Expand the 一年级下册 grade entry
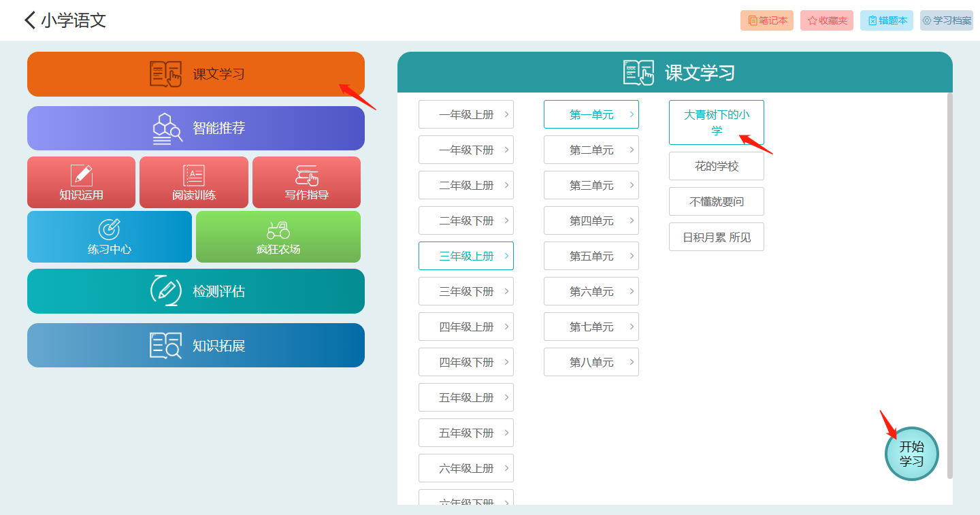980x515 pixels. pyautogui.click(x=466, y=150)
